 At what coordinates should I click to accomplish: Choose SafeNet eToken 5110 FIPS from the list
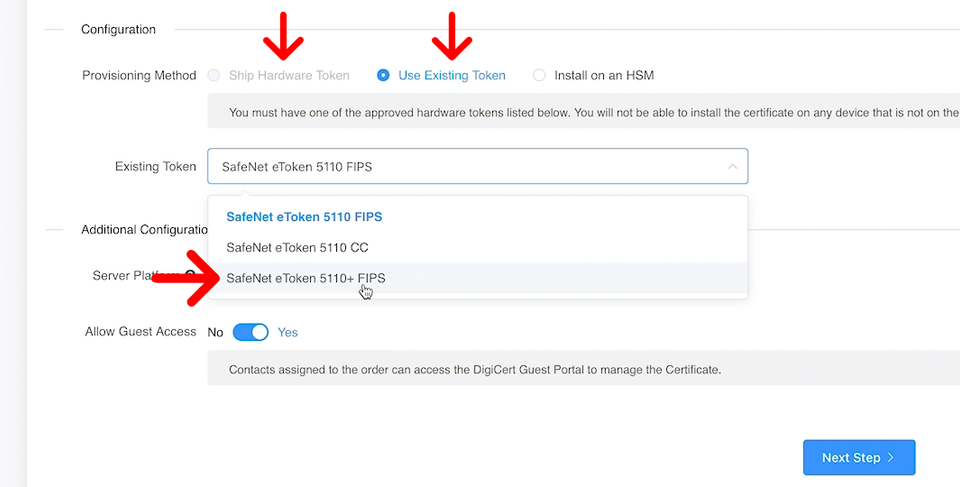[304, 216]
